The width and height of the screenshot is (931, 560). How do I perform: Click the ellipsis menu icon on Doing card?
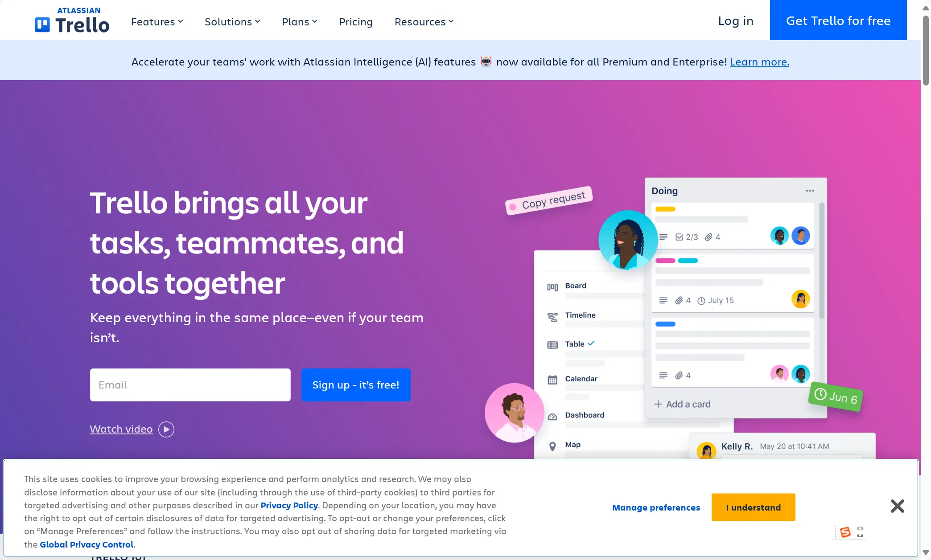tap(810, 191)
